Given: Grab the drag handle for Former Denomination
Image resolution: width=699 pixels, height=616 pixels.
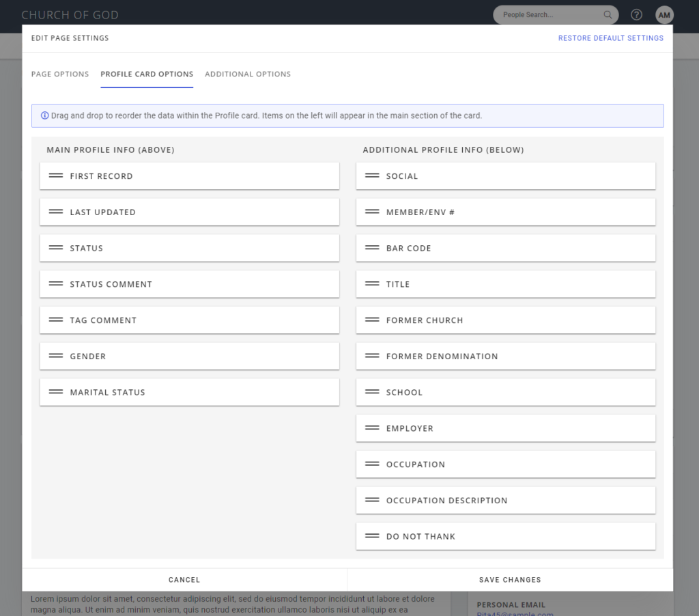Looking at the screenshot, I should coord(372,356).
